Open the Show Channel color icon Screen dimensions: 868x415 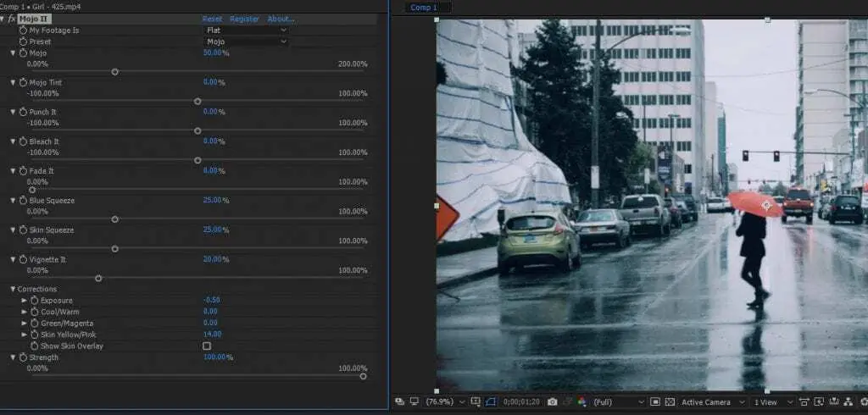[582, 401]
